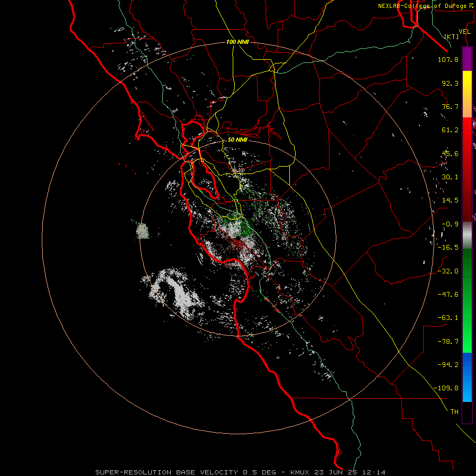Image resolution: width=476 pixels, height=476 pixels.
Task: Click the yellow-orange segment of the color bar
Action: pyautogui.click(x=467, y=94)
